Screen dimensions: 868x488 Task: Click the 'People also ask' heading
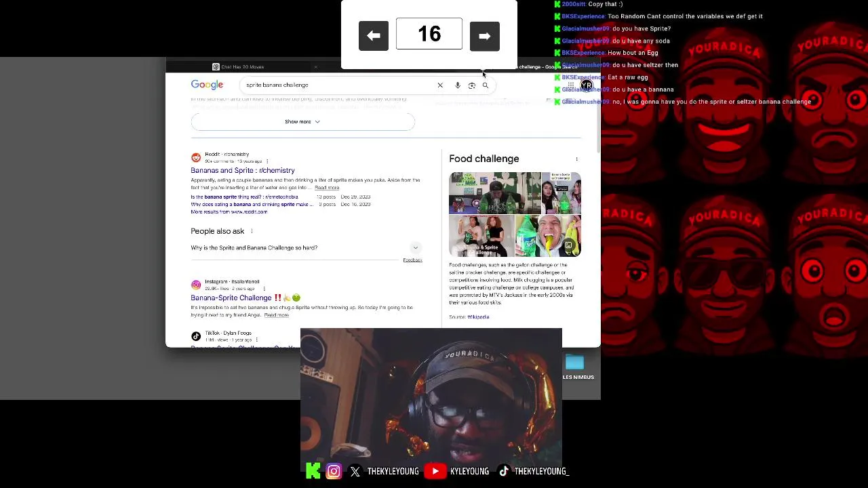tap(217, 231)
